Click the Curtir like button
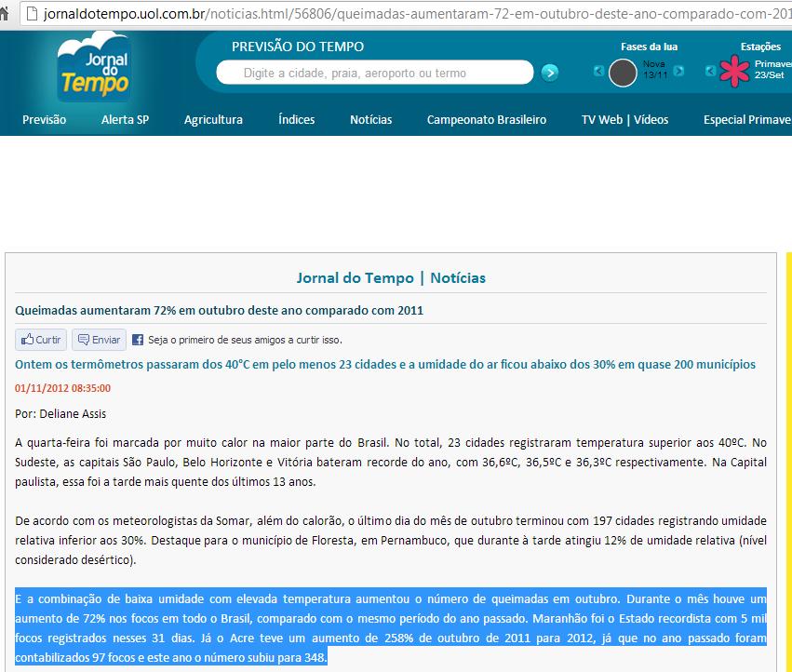 [x=41, y=340]
